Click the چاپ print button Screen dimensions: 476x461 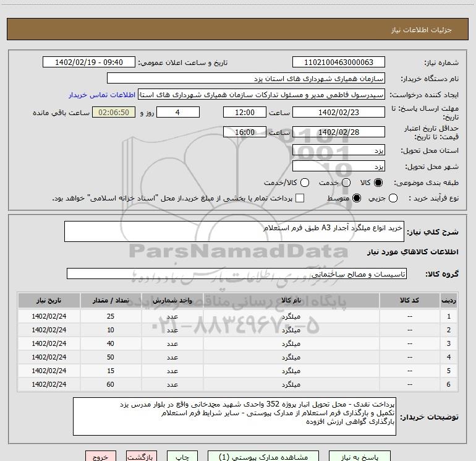tap(182, 457)
